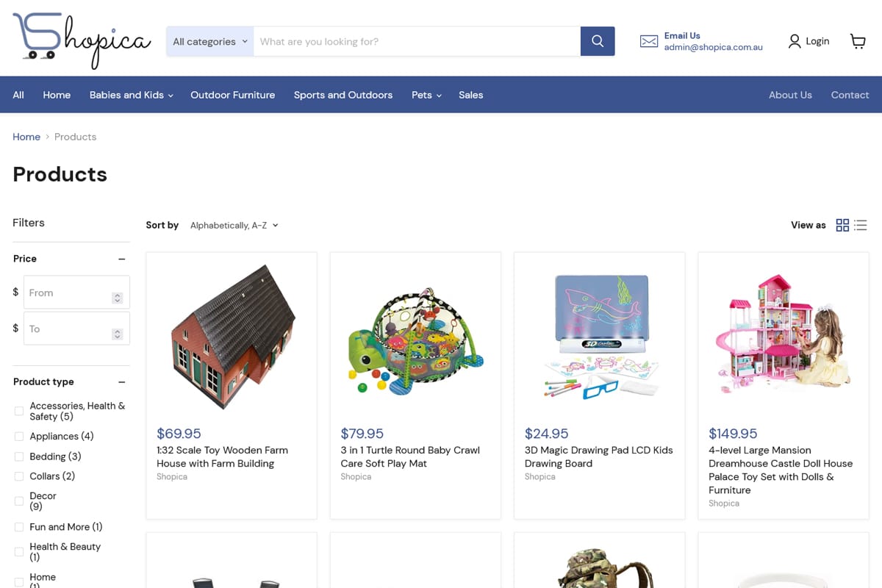Click the search magnifier button
Viewport: 882px width, 588px height.
click(598, 41)
